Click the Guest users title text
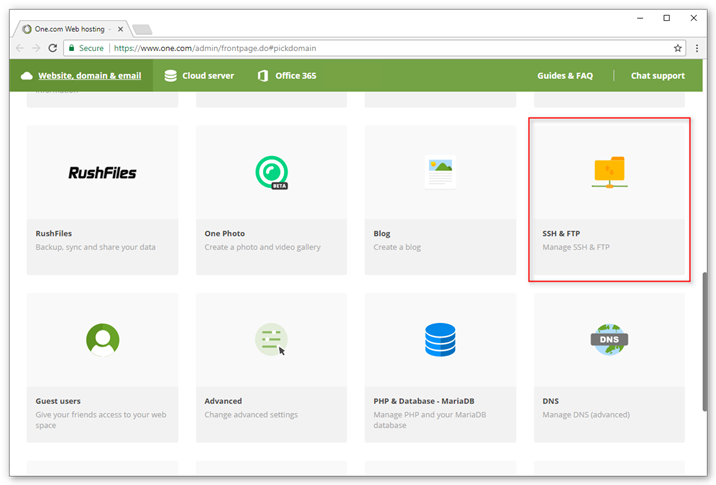Image resolution: width=716 pixels, height=485 pixels. [58, 401]
